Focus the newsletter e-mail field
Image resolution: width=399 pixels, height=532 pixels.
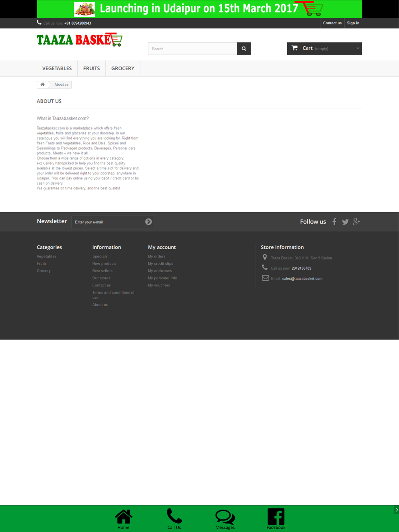pyautogui.click(x=108, y=222)
